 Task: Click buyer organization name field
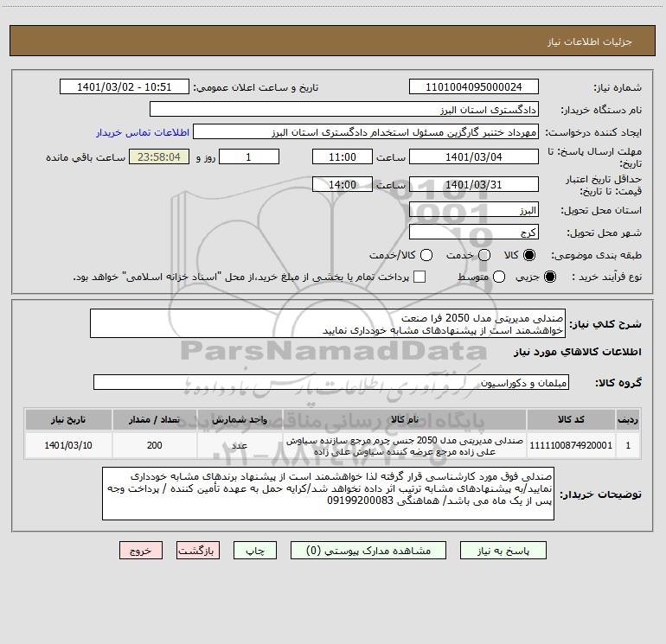pos(344,110)
